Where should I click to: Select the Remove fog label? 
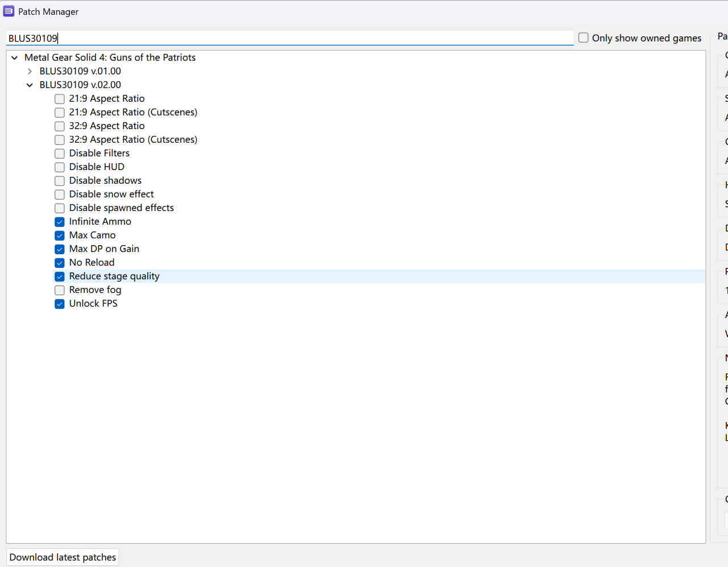(x=95, y=289)
